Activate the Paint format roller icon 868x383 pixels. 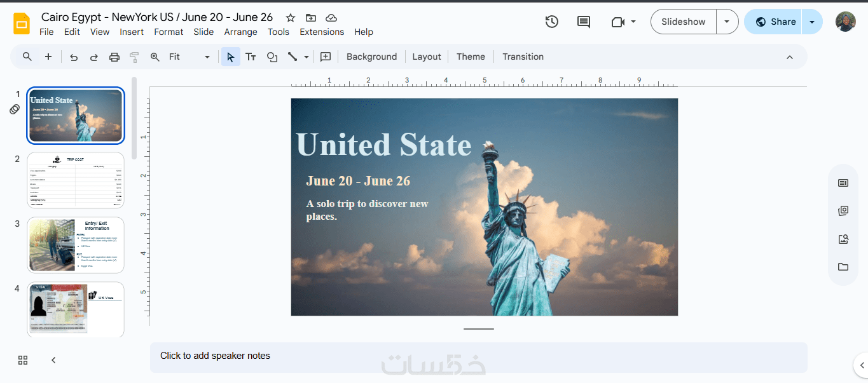click(x=134, y=57)
